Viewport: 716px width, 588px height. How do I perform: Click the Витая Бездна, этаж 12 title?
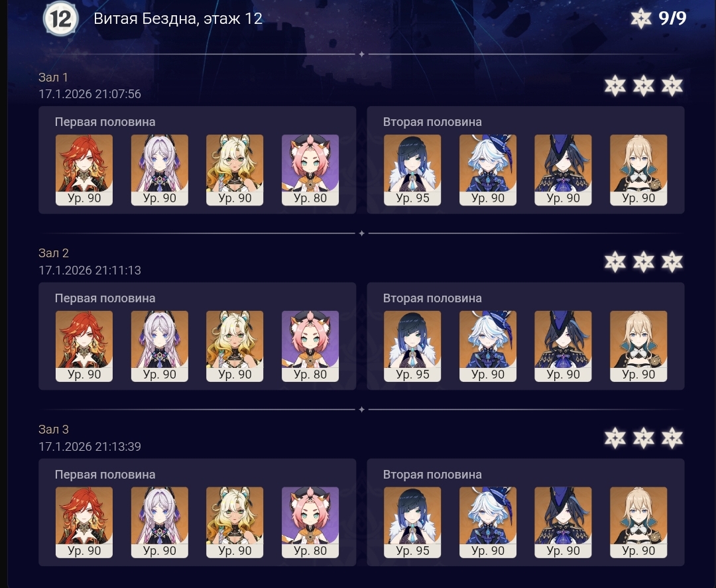pyautogui.click(x=178, y=19)
